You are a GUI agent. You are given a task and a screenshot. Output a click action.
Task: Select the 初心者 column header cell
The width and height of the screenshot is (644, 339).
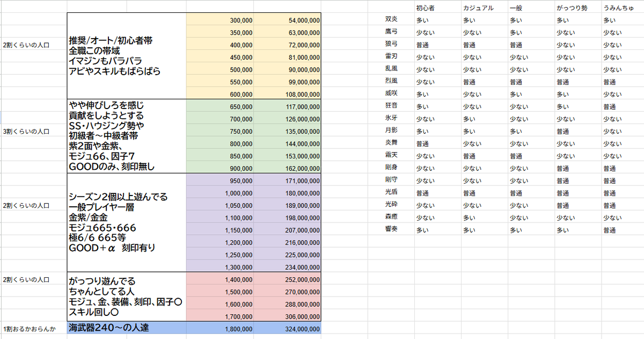click(438, 8)
